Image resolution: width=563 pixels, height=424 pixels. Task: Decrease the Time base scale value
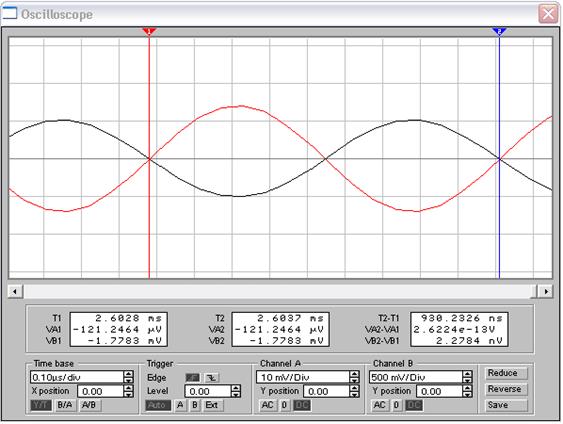[x=128, y=381]
